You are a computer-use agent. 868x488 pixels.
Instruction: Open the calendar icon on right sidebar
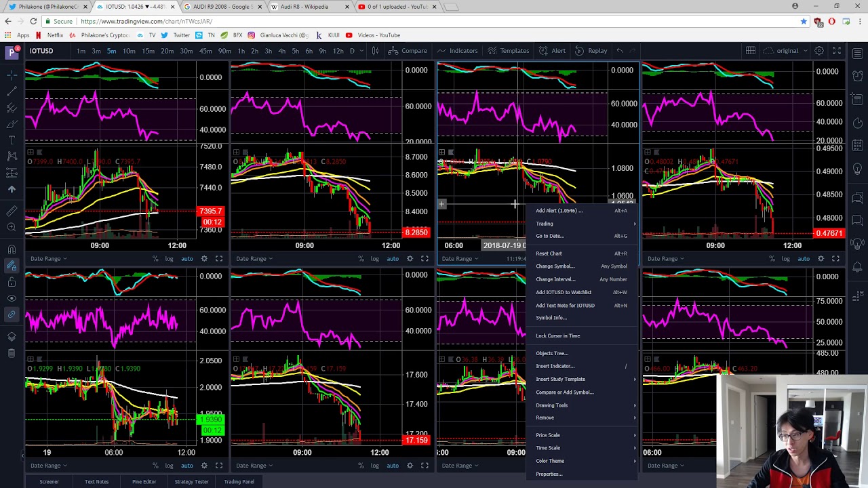click(858, 145)
